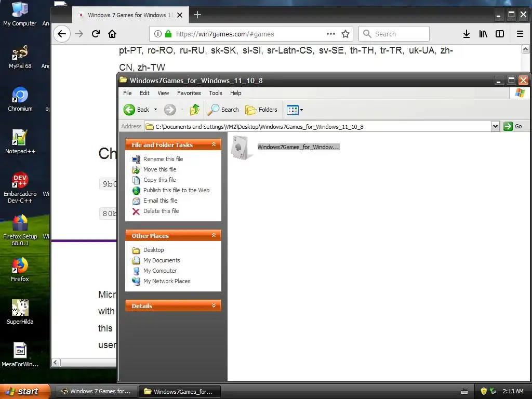Click the green padlock icon in URL bar

(x=168, y=34)
